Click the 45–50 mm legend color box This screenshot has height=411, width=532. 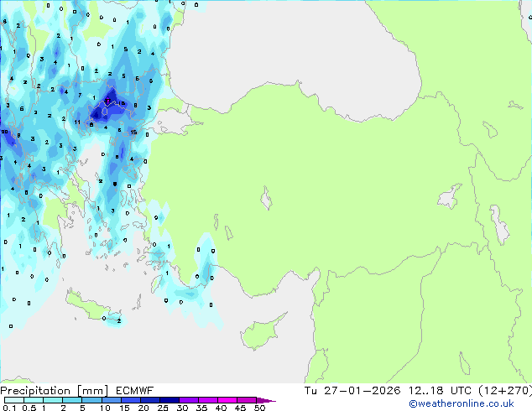click(x=247, y=400)
